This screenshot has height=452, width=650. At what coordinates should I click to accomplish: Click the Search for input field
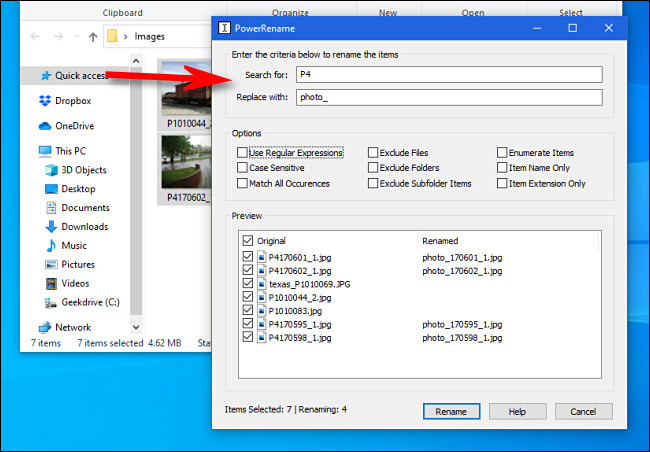pyautogui.click(x=449, y=75)
